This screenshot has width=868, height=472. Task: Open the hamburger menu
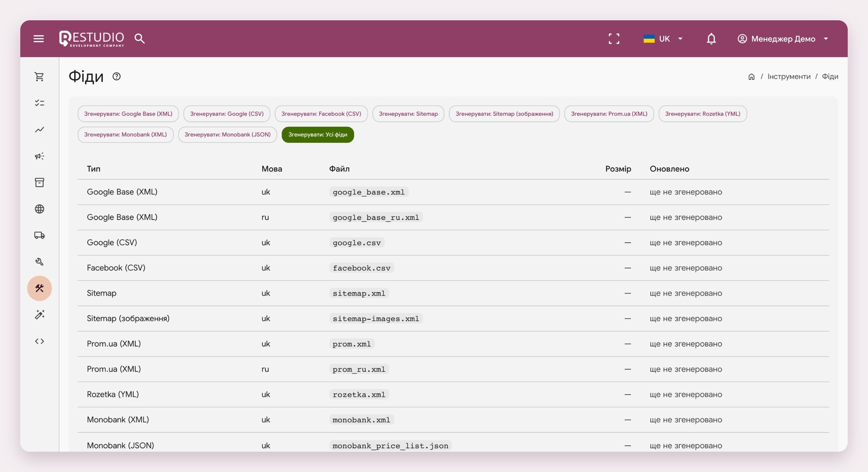point(39,39)
